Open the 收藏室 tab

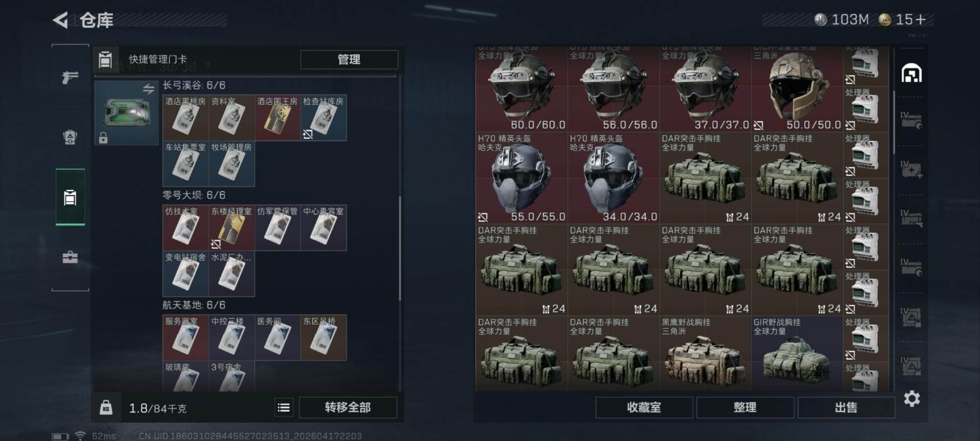click(x=644, y=407)
